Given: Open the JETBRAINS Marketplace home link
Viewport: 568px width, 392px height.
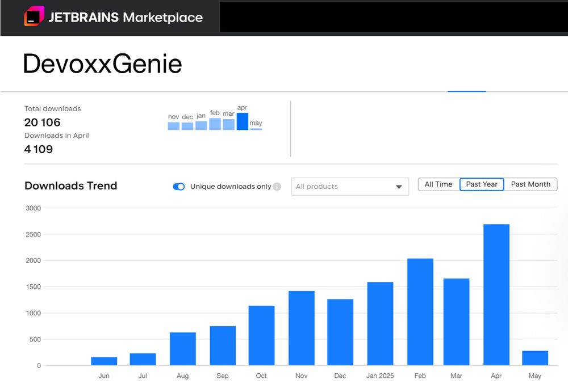Looking at the screenshot, I should pos(114,17).
